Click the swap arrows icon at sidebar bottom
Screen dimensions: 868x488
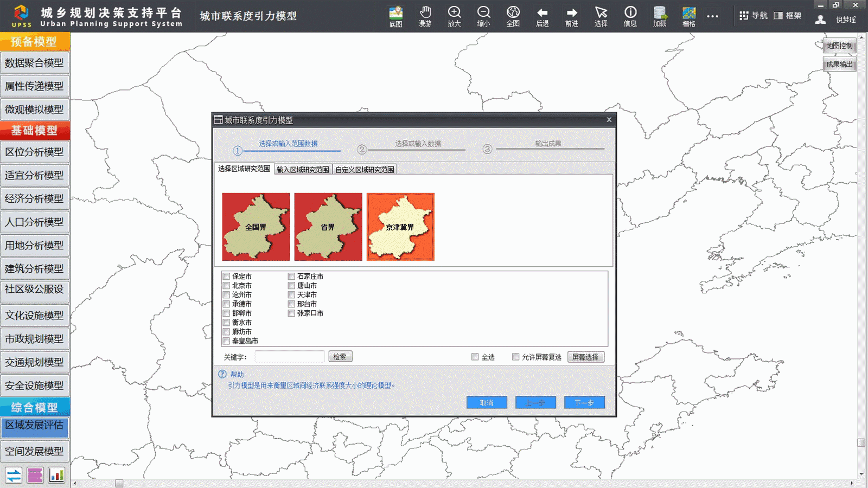coord(14,476)
